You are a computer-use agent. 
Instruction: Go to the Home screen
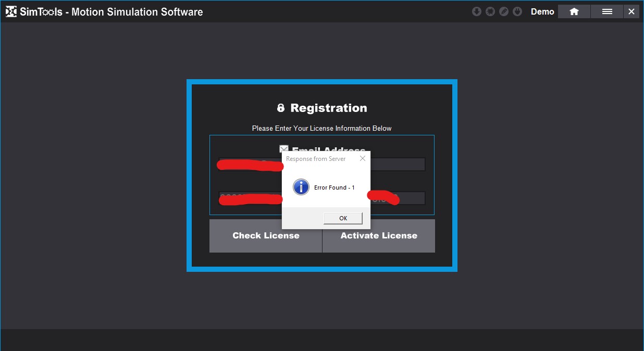[x=574, y=11]
